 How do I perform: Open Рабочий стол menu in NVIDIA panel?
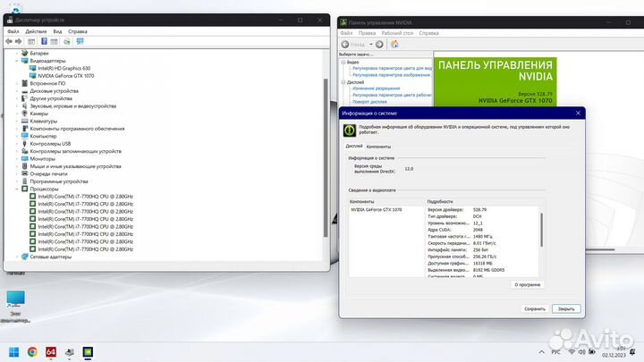click(397, 33)
